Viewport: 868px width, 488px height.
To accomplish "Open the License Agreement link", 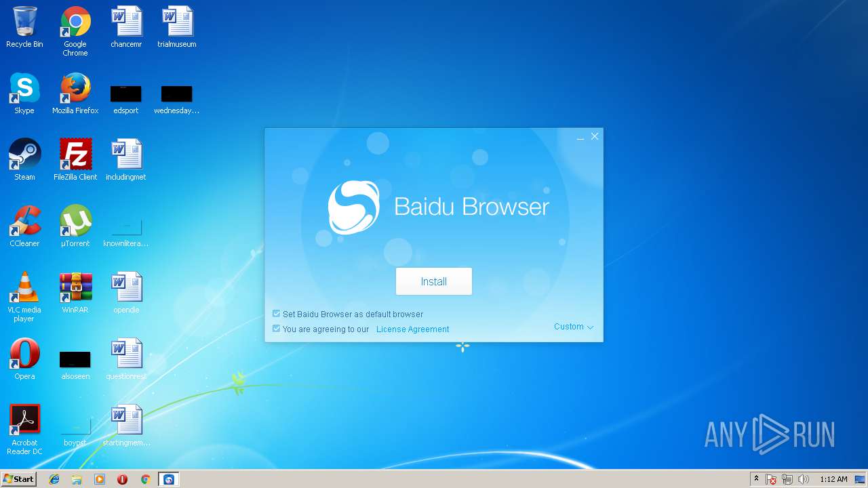I will [412, 329].
